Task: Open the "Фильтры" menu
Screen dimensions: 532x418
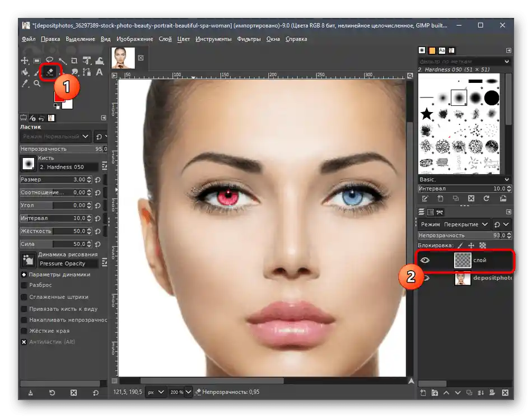Action: click(249, 39)
